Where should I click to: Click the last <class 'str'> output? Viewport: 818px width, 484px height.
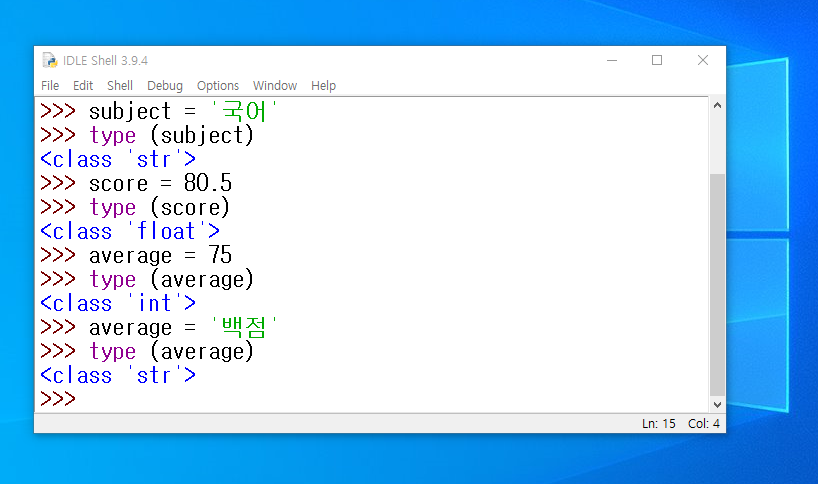point(118,375)
